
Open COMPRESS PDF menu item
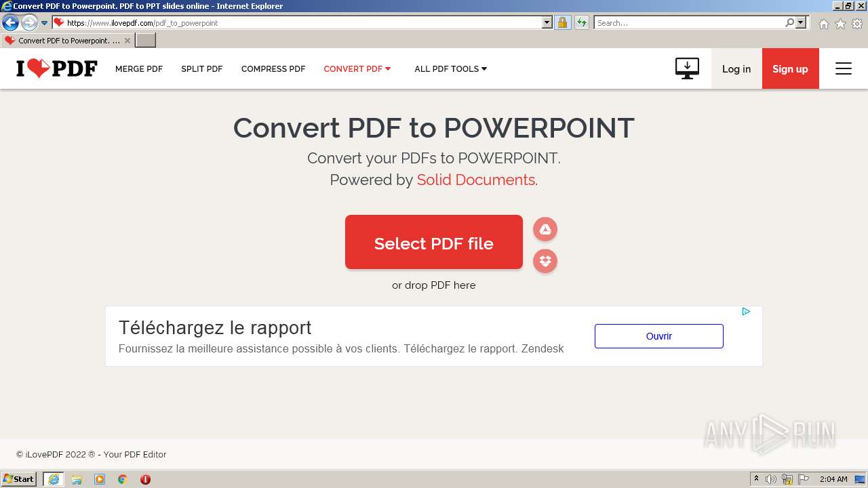tap(273, 68)
